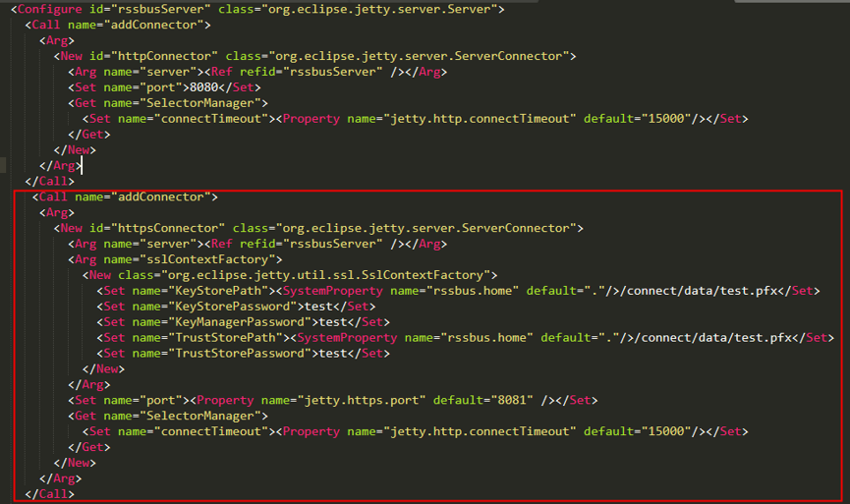
Task: Click the 'test' value on TrustStorePassword line
Action: (333, 354)
